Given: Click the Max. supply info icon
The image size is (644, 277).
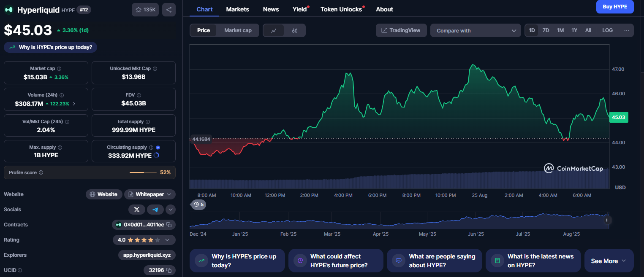Looking at the screenshot, I should click(x=60, y=148).
